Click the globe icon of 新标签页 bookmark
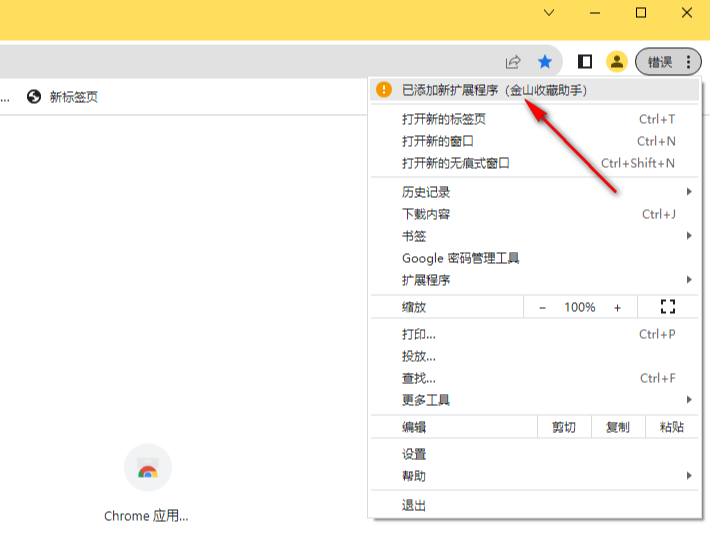Viewport: 710px width, 542px height. point(34,96)
